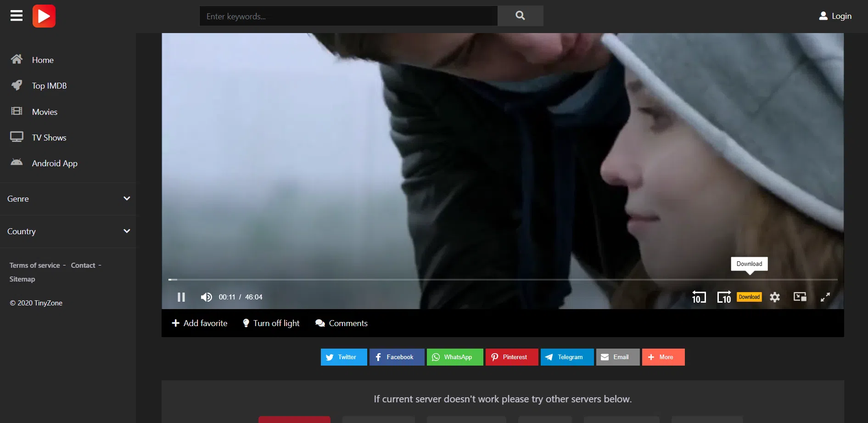Viewport: 868px width, 423px height.
Task: Open the TV Shows section
Action: tap(49, 138)
